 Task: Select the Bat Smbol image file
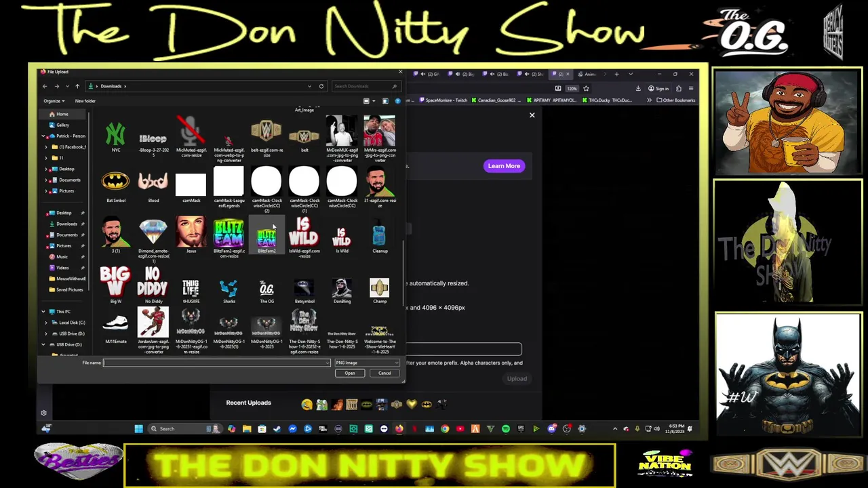coord(116,186)
